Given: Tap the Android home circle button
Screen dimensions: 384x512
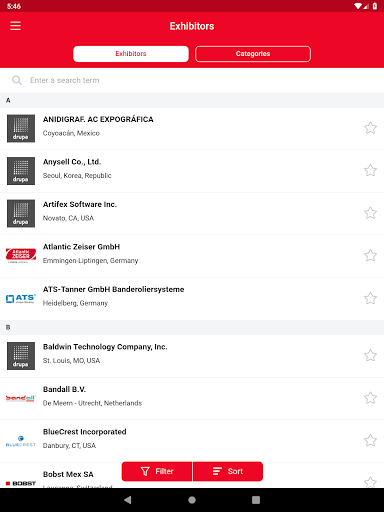Looking at the screenshot, I should (x=192, y=500).
